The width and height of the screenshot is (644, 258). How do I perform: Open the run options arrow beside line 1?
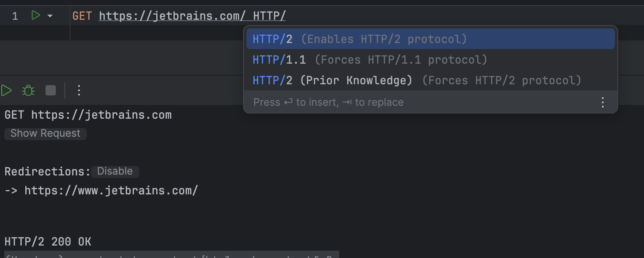click(50, 16)
